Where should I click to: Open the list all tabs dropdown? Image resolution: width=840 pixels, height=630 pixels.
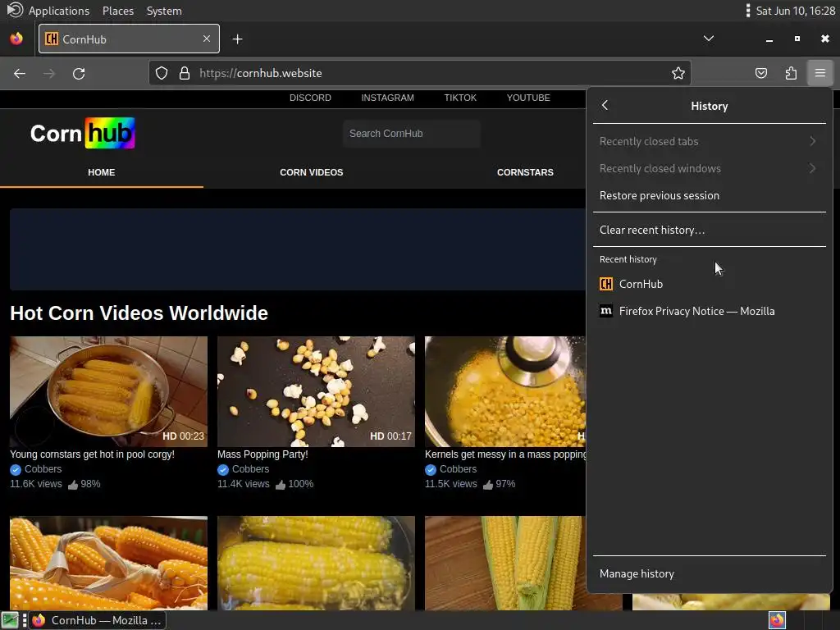pos(708,39)
